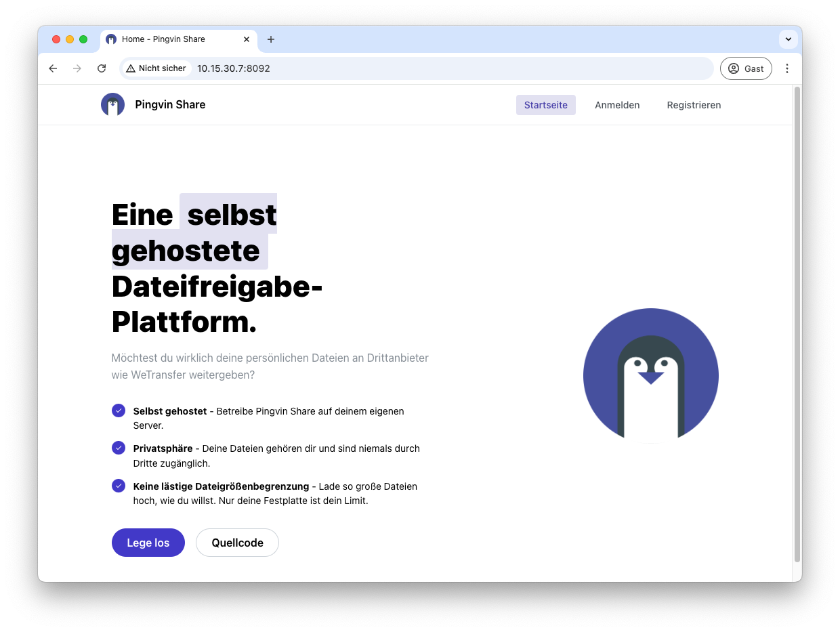
Task: Click the checkmark beside Privatsphäre
Action: point(119,448)
